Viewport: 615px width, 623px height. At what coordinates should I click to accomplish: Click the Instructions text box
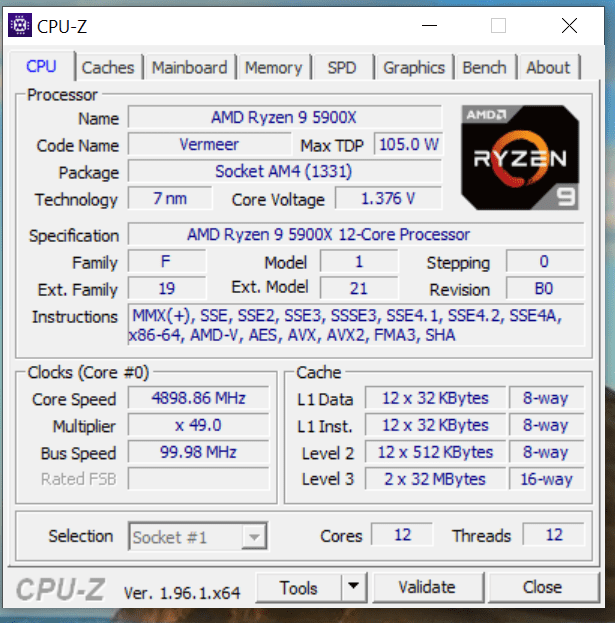click(356, 325)
